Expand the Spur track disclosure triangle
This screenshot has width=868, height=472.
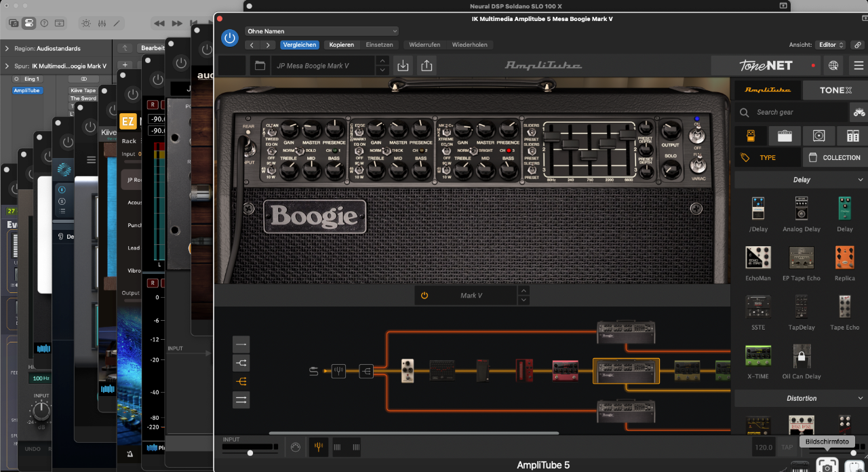[7, 66]
